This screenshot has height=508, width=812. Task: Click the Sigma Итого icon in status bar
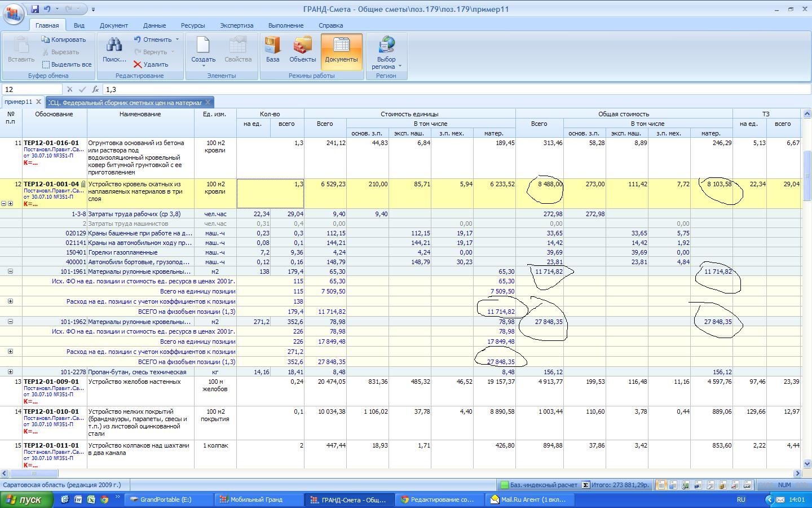[586, 485]
